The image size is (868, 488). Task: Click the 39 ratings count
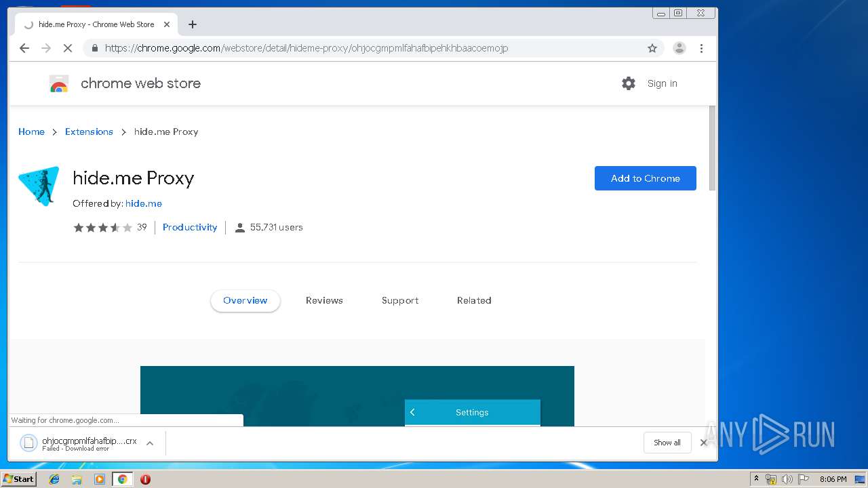[142, 228]
